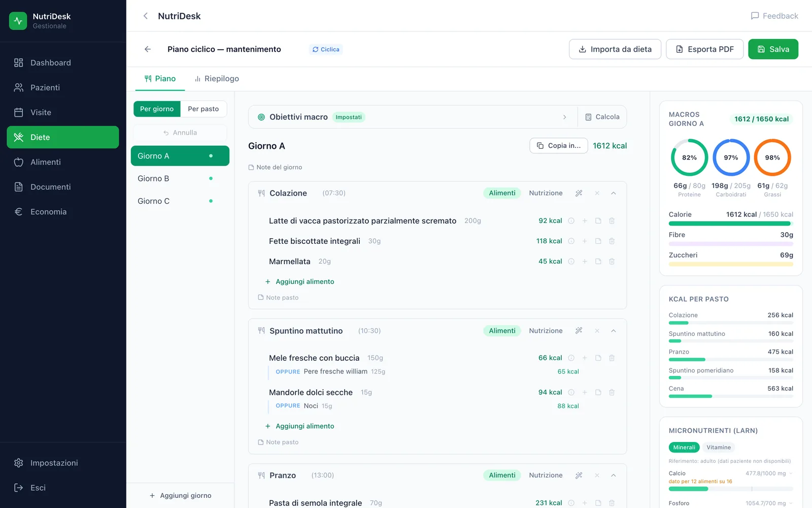Duplicate the Latte di vacca row

pos(598,221)
